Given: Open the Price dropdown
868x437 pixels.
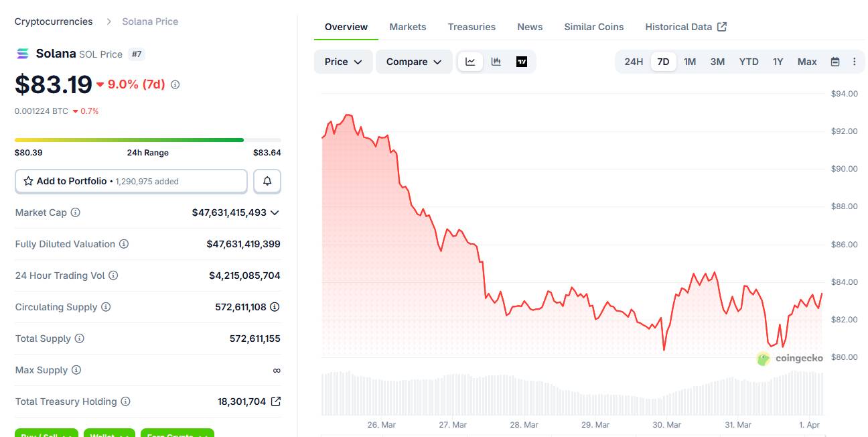Looking at the screenshot, I should pos(343,62).
